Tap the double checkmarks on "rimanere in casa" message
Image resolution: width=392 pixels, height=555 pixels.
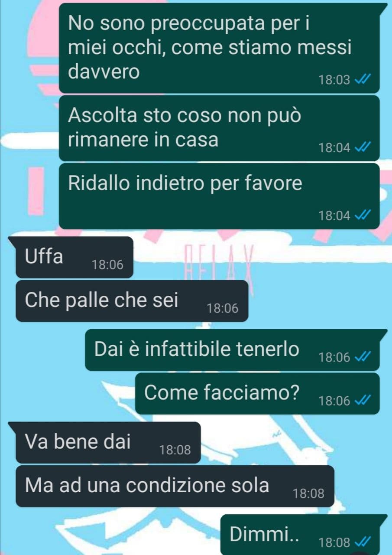click(x=362, y=148)
